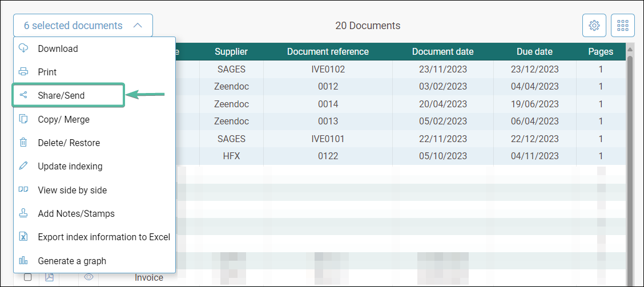Click the 20 Documents count label
Screen dimensions: 644x287
(368, 26)
